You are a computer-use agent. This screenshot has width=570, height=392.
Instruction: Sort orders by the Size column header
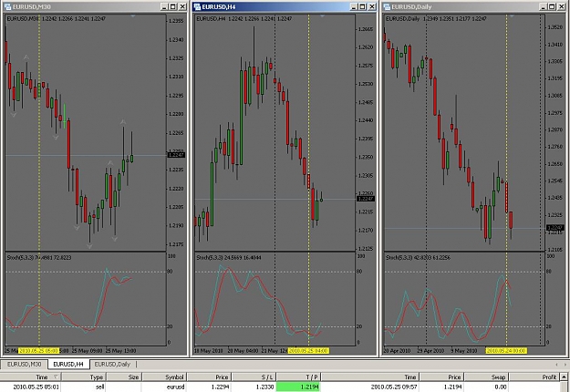[x=124, y=377]
